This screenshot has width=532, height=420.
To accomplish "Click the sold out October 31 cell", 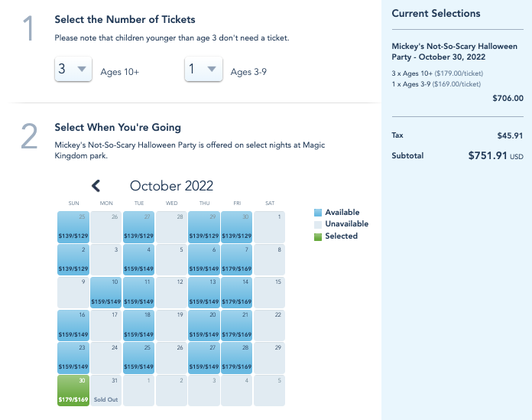I will pos(106,389).
